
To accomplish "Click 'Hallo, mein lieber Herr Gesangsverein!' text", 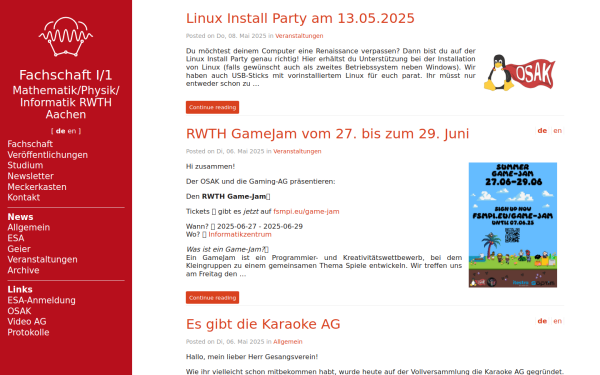I will coord(252,357).
